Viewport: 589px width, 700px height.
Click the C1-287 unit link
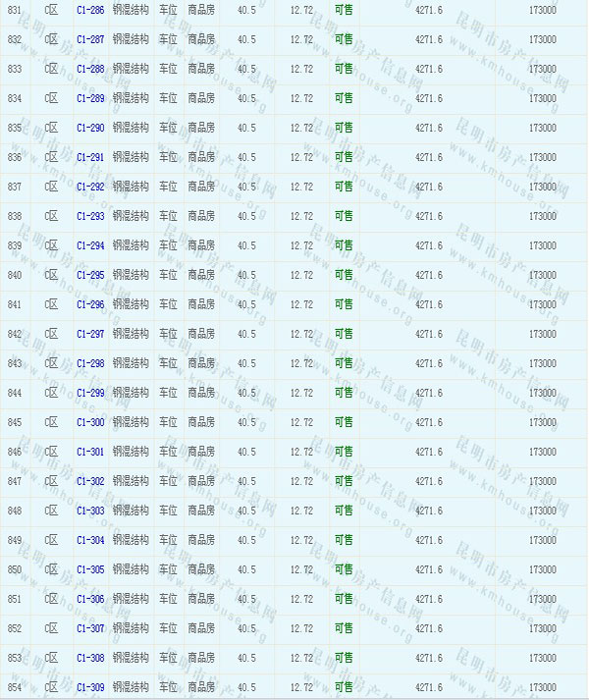point(89,39)
